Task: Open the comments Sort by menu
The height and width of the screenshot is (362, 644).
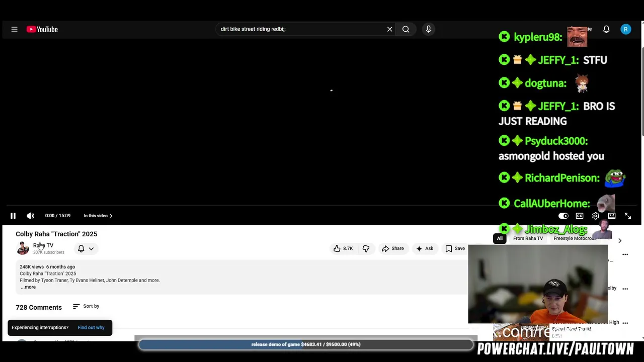Action: click(86, 306)
